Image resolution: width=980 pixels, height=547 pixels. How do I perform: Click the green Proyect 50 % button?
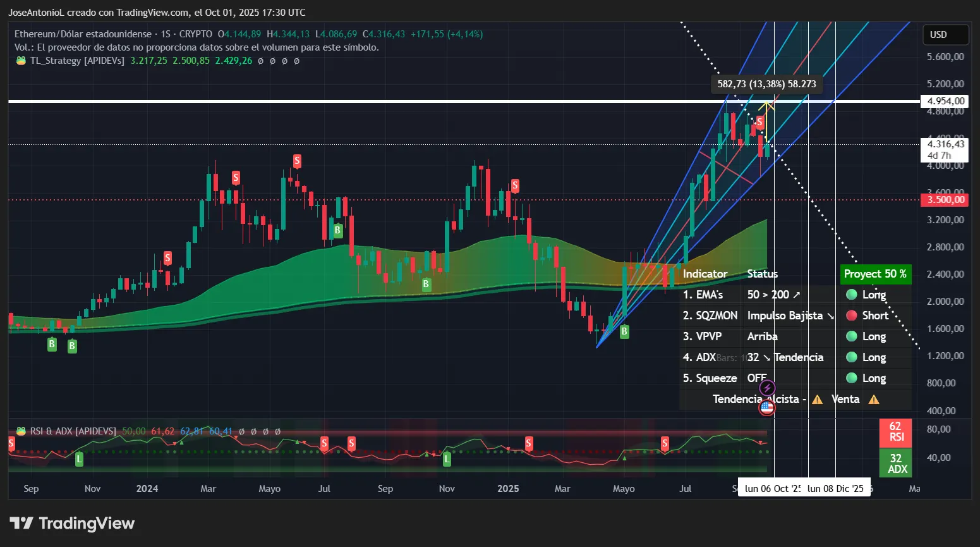click(876, 274)
